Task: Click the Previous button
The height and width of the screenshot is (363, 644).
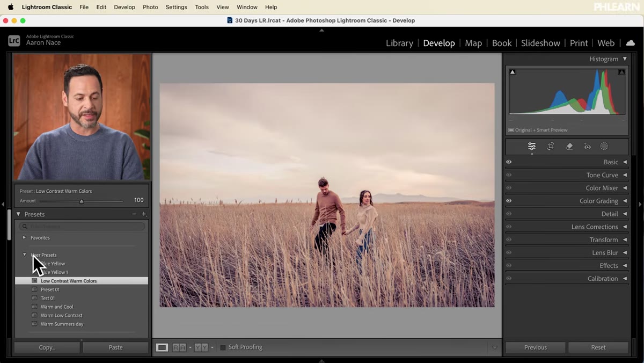Action: click(x=536, y=347)
